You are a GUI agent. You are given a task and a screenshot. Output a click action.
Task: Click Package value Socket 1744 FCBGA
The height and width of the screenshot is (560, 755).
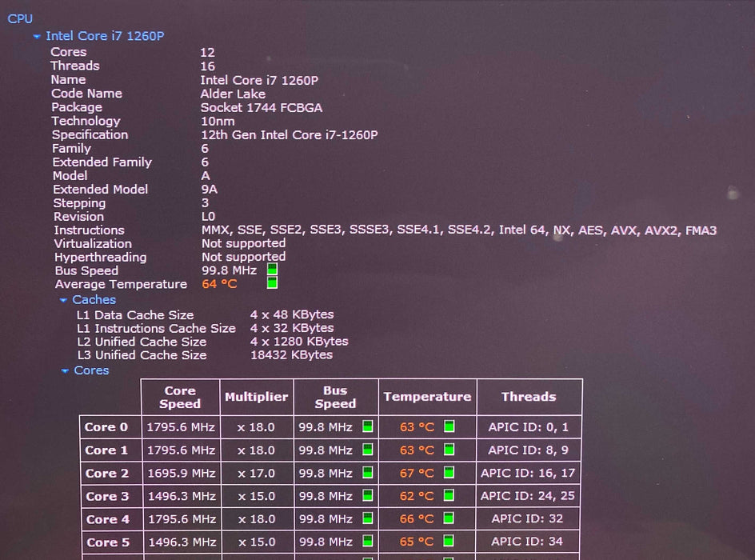pos(262,107)
